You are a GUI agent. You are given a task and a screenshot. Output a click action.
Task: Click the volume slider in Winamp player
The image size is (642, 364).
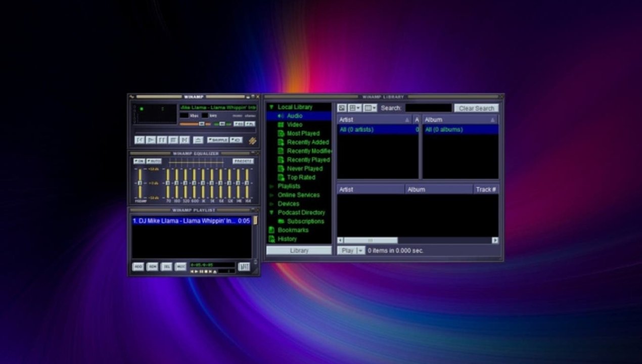(195, 124)
